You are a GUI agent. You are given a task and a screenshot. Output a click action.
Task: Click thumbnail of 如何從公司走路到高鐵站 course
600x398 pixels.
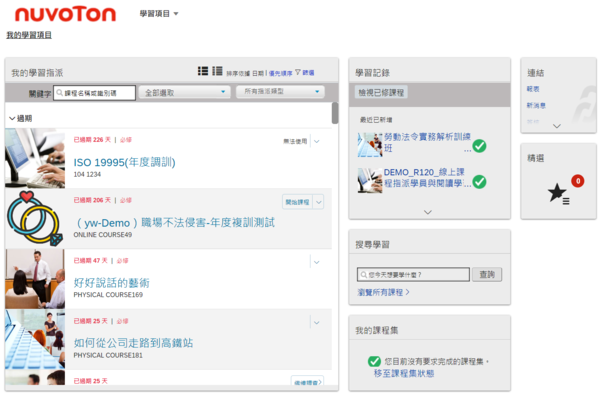(x=35, y=339)
